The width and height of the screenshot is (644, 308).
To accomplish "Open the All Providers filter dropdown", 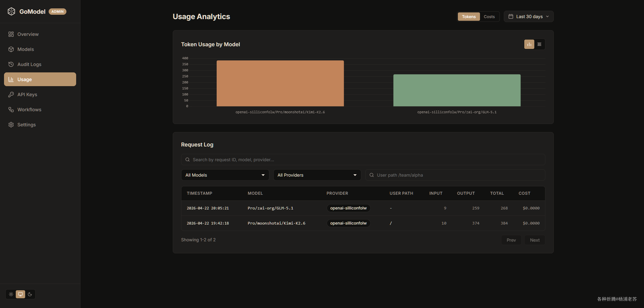I will [x=317, y=175].
